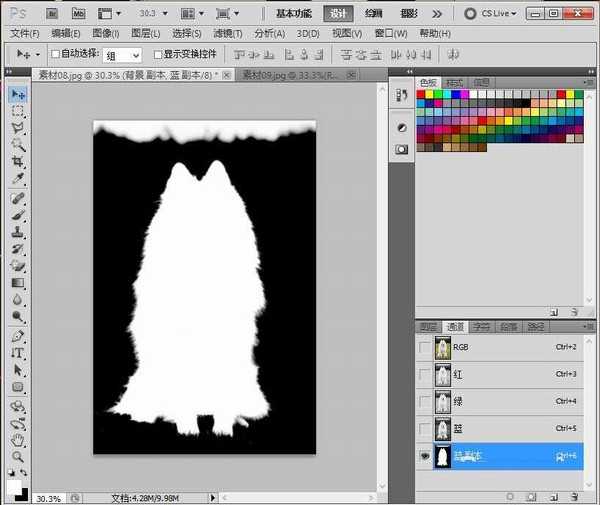Choose the Horizontal Type tool

pos(18,353)
